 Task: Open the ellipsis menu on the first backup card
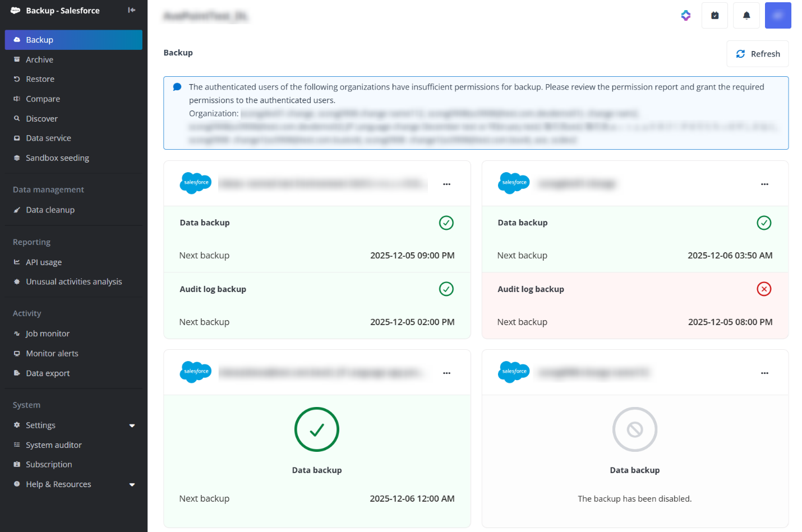(x=446, y=184)
